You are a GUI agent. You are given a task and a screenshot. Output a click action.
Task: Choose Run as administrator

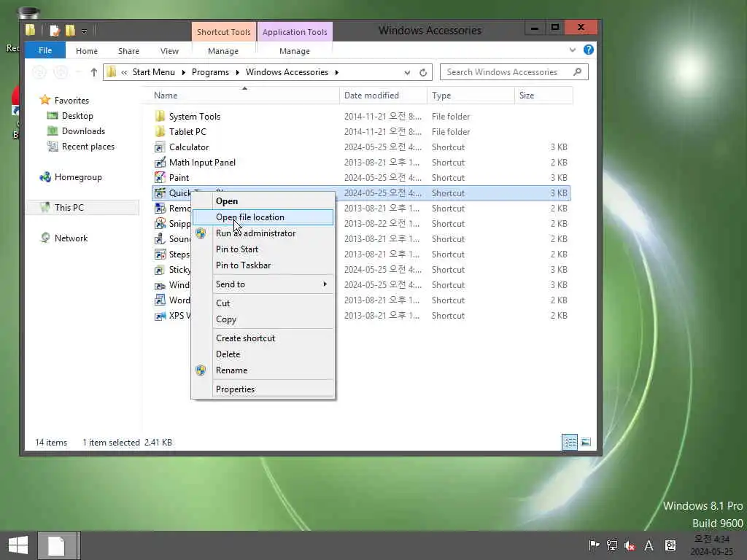263,233
